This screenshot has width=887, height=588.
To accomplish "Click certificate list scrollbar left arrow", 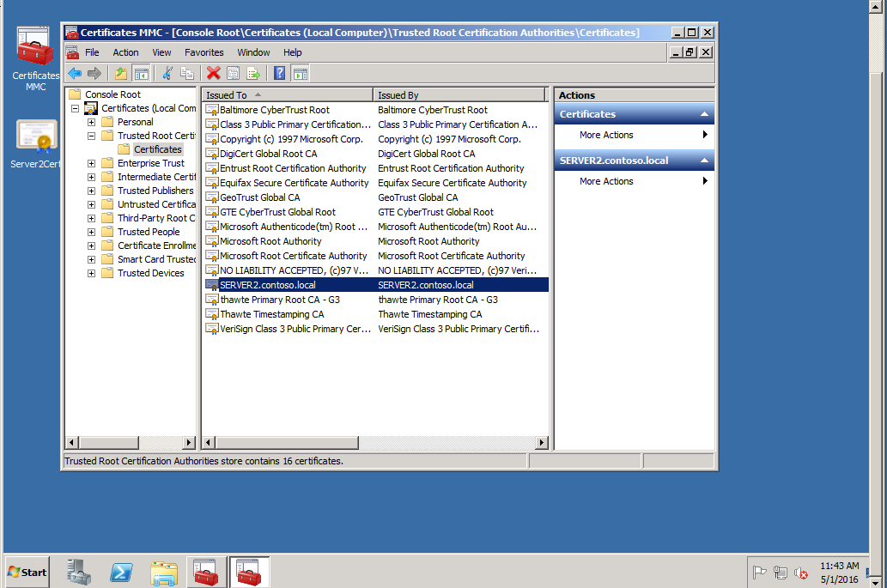I will point(209,443).
